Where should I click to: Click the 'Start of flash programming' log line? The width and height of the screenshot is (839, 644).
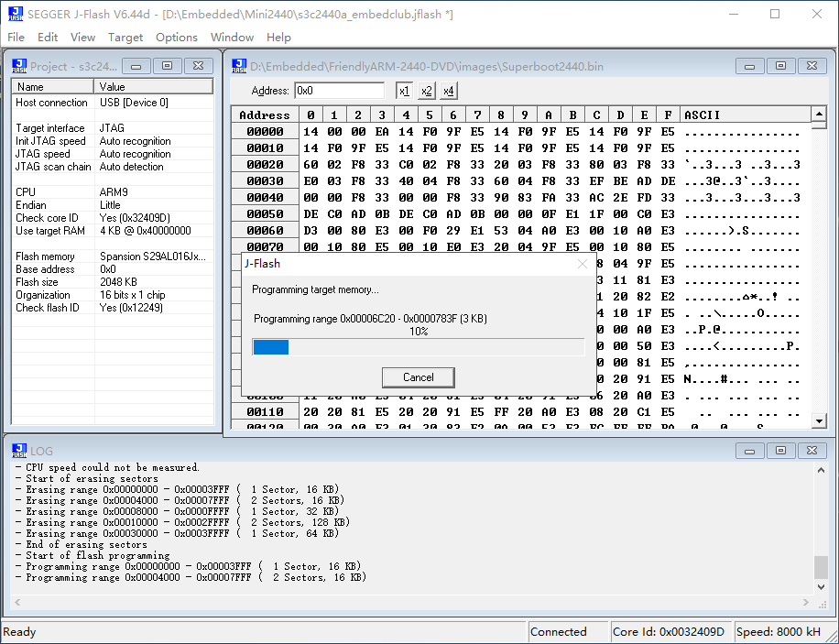pos(93,555)
